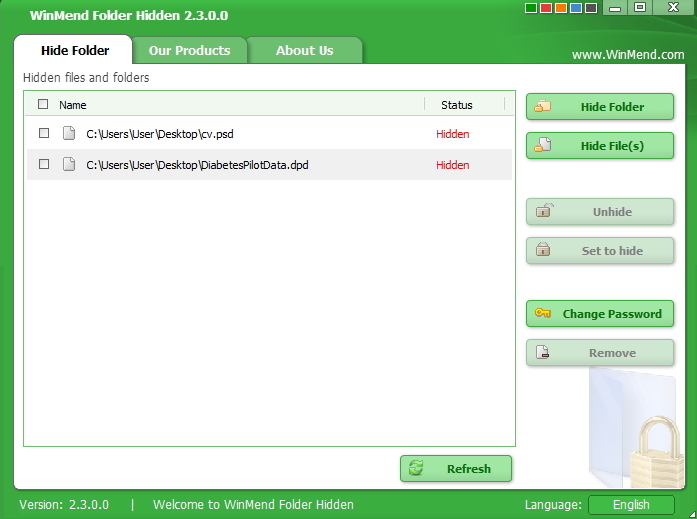Image resolution: width=697 pixels, height=519 pixels.
Task: Select the DiabetesPilotData.dpd file path
Action: click(197, 165)
